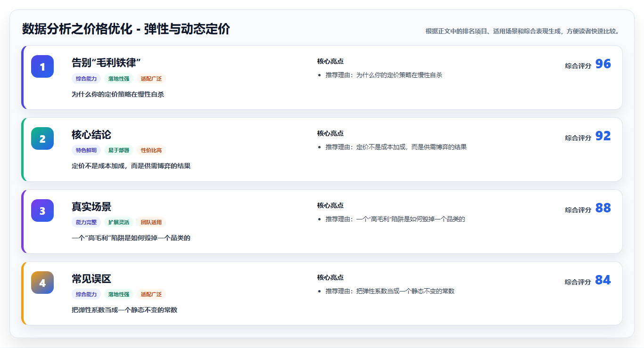The image size is (644, 348).
Task: Click bold description 把弹性系数当成一个静态不变的常数 under 常见误区 tags
Action: [124, 310]
